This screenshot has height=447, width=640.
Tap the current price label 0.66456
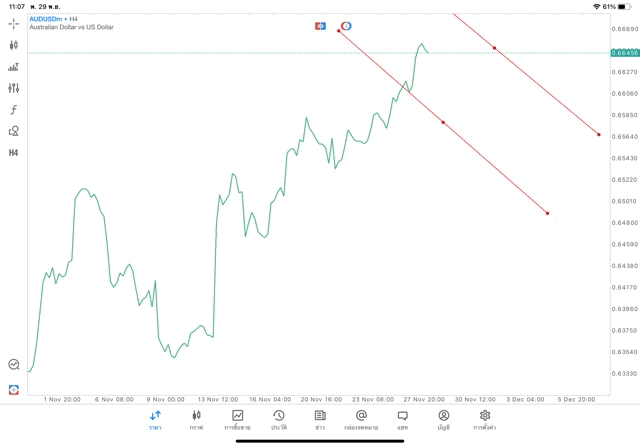tap(622, 52)
